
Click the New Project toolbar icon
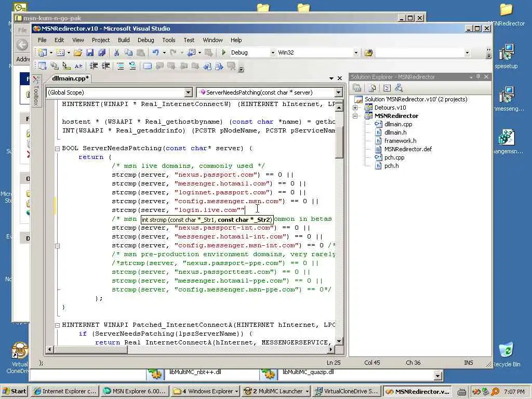[43, 52]
